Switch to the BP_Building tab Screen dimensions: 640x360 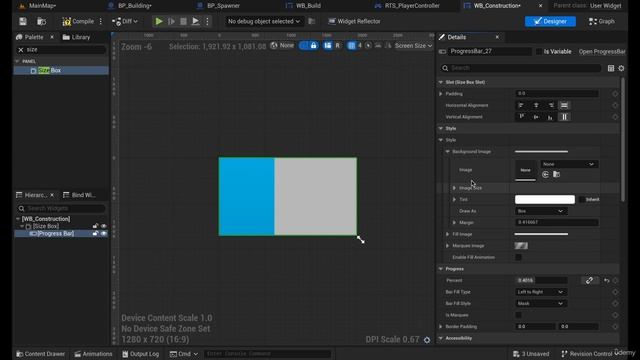[x=130, y=6]
